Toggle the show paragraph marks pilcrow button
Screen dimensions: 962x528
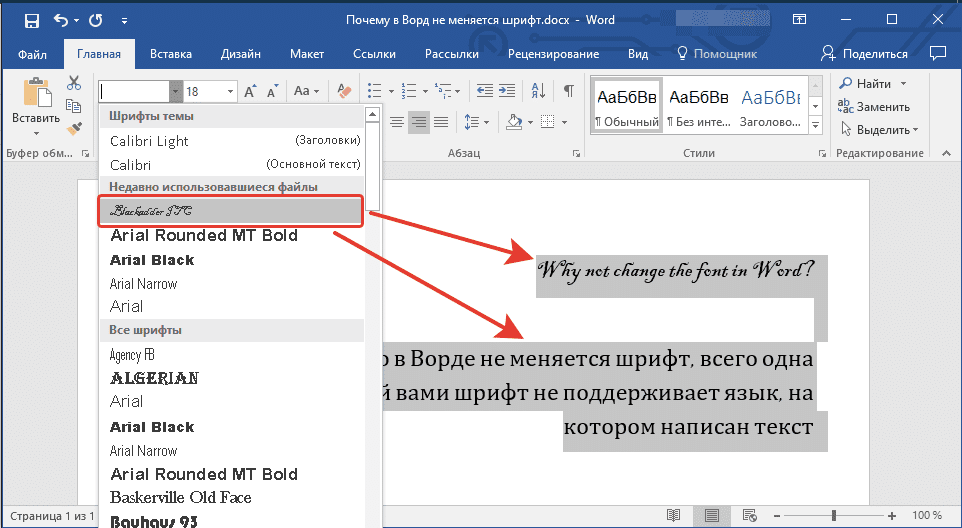point(568,91)
